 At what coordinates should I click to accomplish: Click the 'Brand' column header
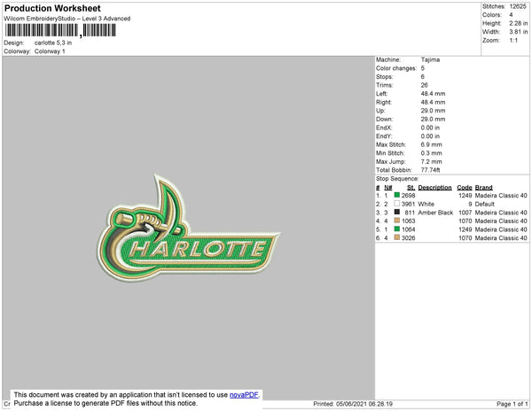[484, 188]
